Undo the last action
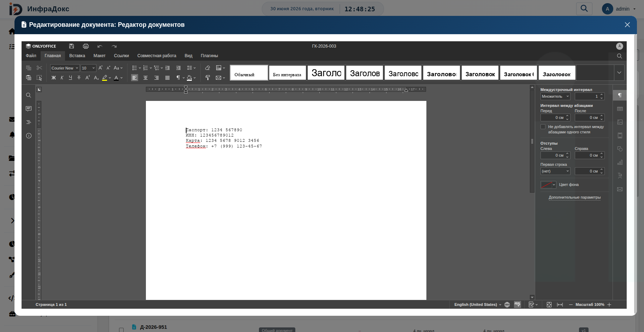The height and width of the screenshot is (332, 644). [100, 46]
